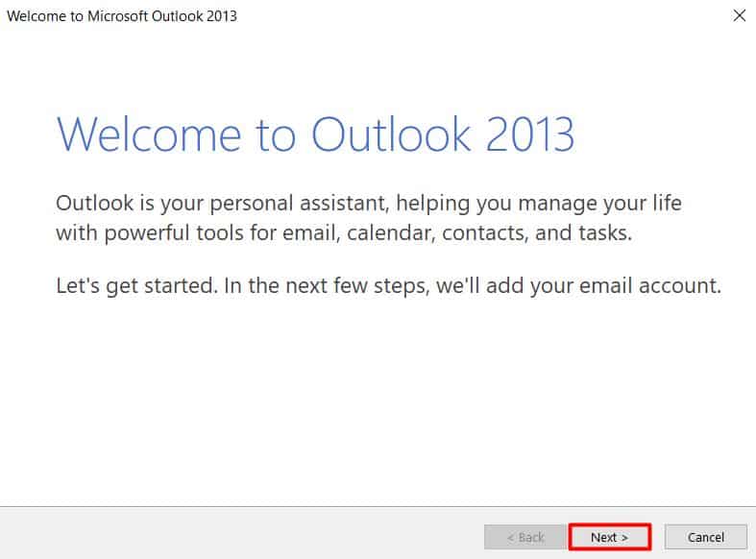Image resolution: width=756 pixels, height=559 pixels.
Task: Click the grayed-out Back button
Action: click(x=524, y=537)
